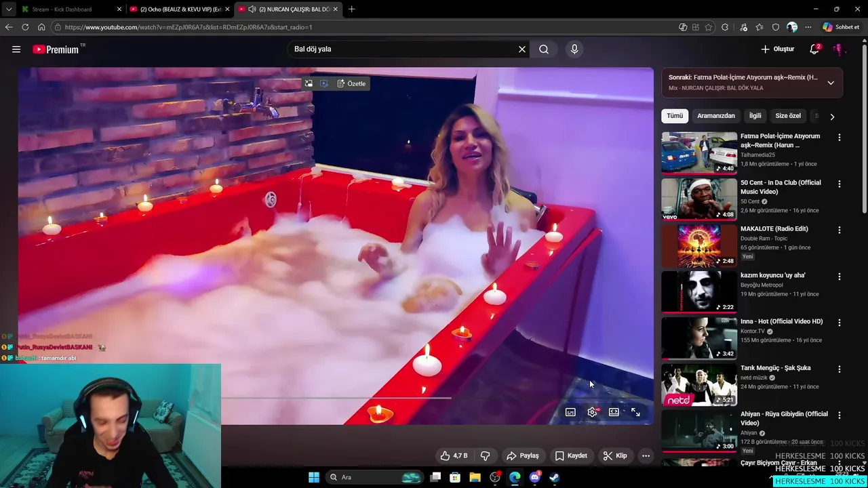This screenshot has width=868, height=488.
Task: Select the Size özel filter chip
Action: point(788,116)
